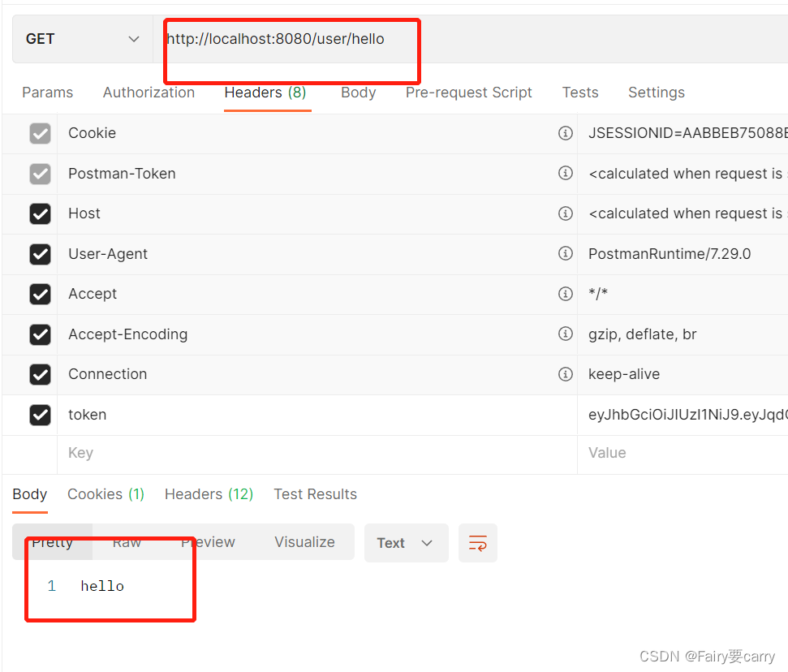The image size is (788, 672).
Task: Switch to the Pre-request Script tab
Action: [x=468, y=93]
